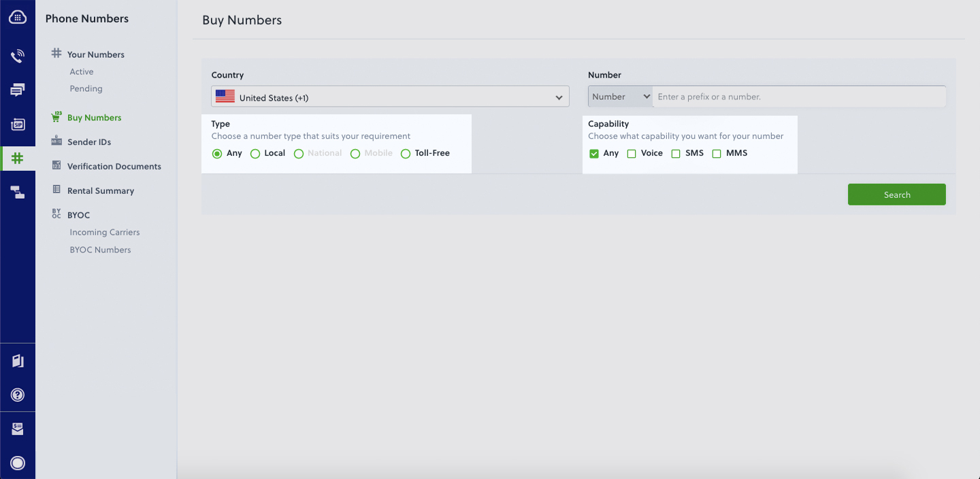Open the documentation book icon
This screenshot has height=479, width=980.
[x=18, y=361]
